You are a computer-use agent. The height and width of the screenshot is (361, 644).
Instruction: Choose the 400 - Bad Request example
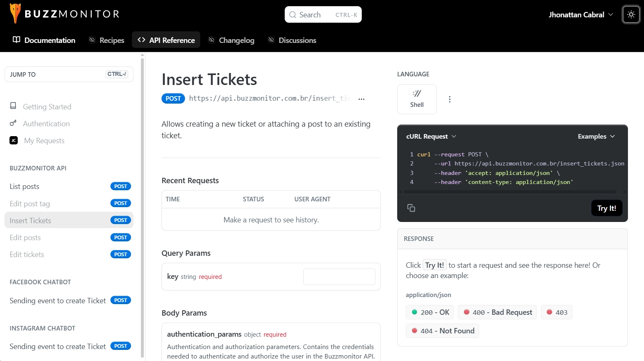498,312
